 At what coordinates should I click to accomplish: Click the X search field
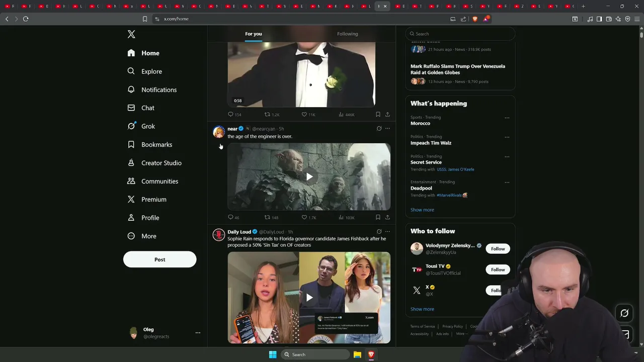pyautogui.click(x=460, y=34)
